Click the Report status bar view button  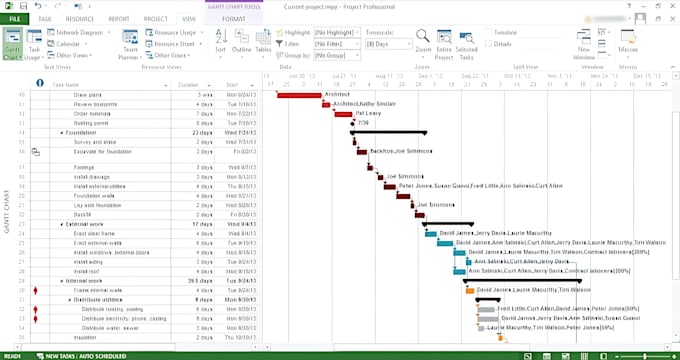pos(605,356)
